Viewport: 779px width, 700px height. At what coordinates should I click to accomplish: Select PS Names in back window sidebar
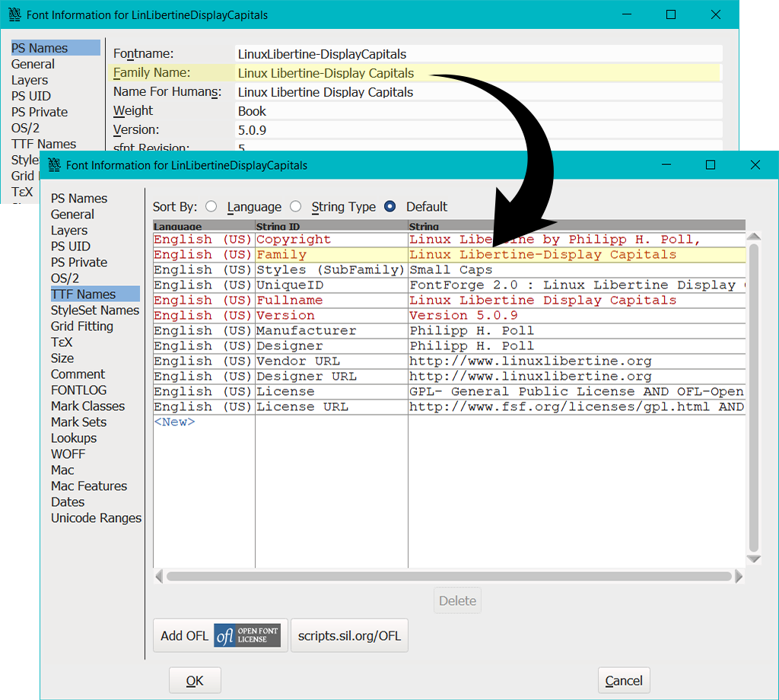point(55,48)
